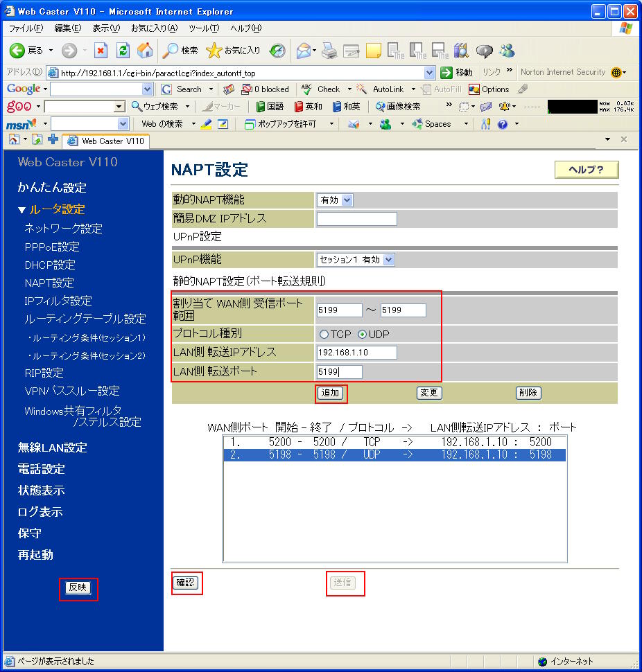This screenshot has height=672, width=642.
Task: Click the 削除 (delete) button
Action: pyautogui.click(x=528, y=393)
